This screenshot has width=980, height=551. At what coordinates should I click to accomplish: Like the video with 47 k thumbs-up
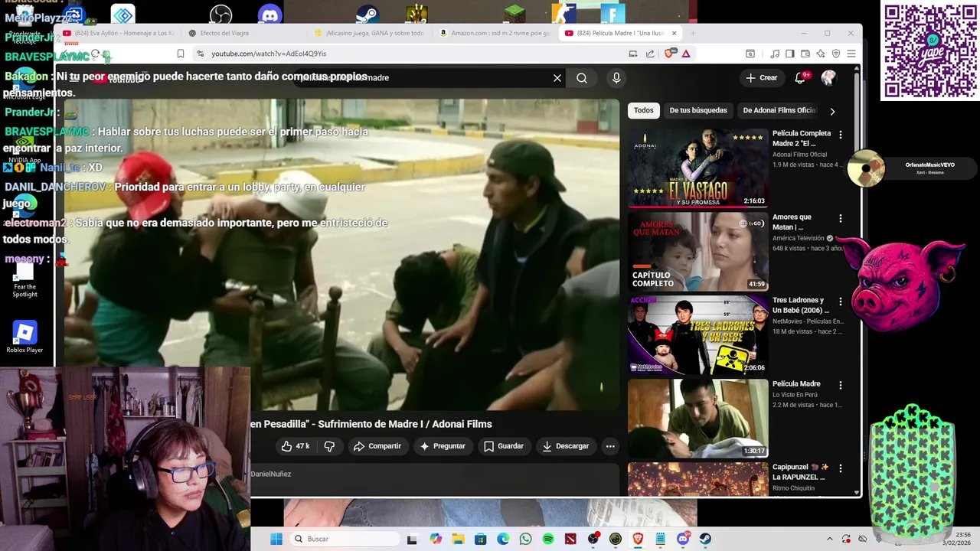coord(296,446)
